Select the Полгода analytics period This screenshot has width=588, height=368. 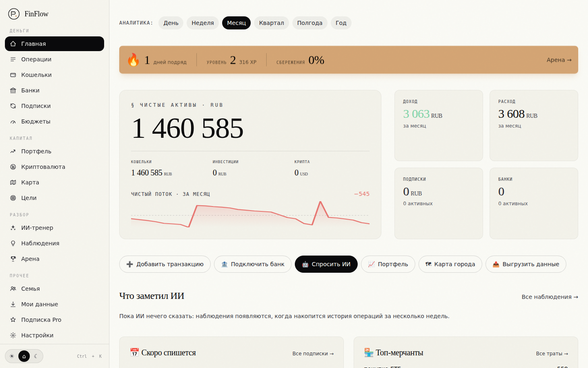click(x=310, y=23)
